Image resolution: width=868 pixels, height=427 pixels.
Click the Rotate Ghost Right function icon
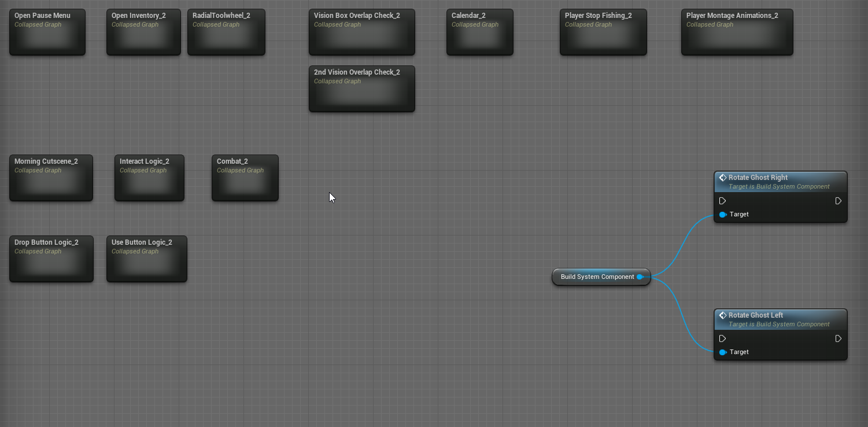point(722,178)
